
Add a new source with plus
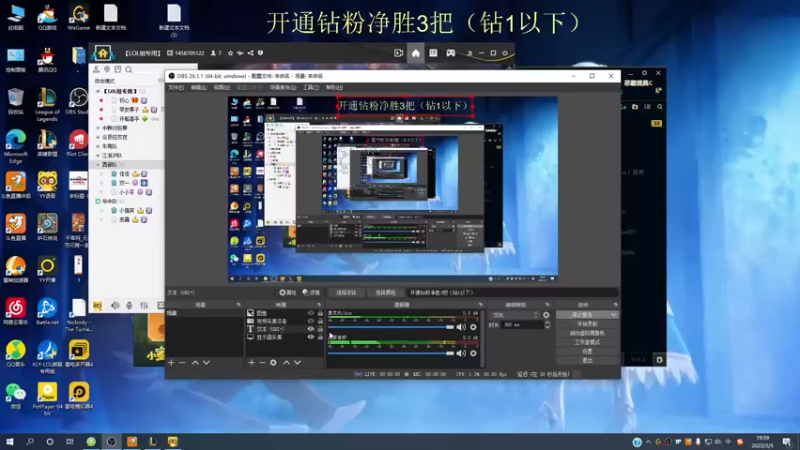click(252, 363)
